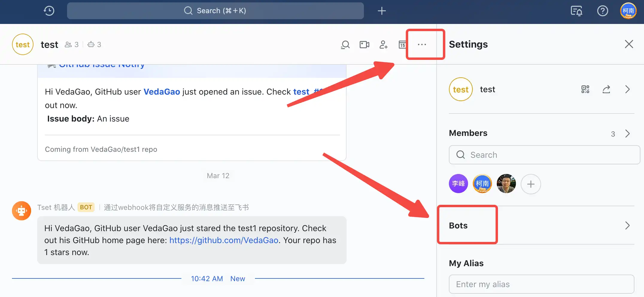Viewport: 644px width, 297px height.
Task: Click the Search (⌘+K) bar
Action: 215,11
